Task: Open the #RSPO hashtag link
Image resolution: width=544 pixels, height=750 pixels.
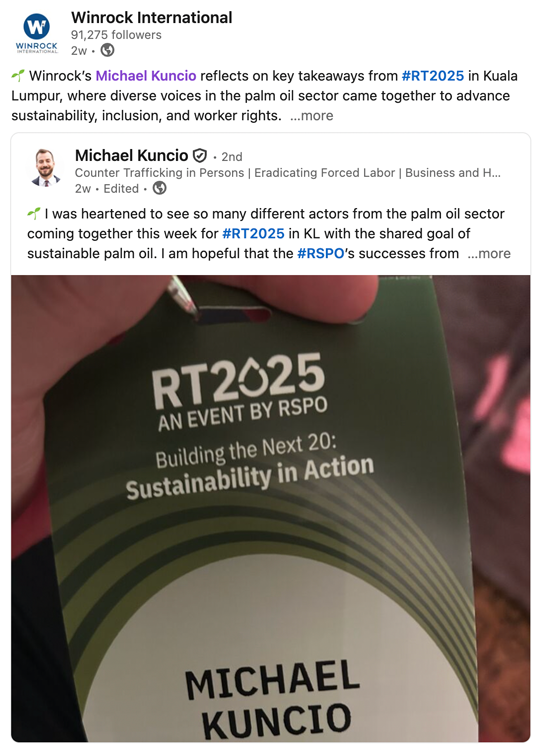Action: point(321,254)
